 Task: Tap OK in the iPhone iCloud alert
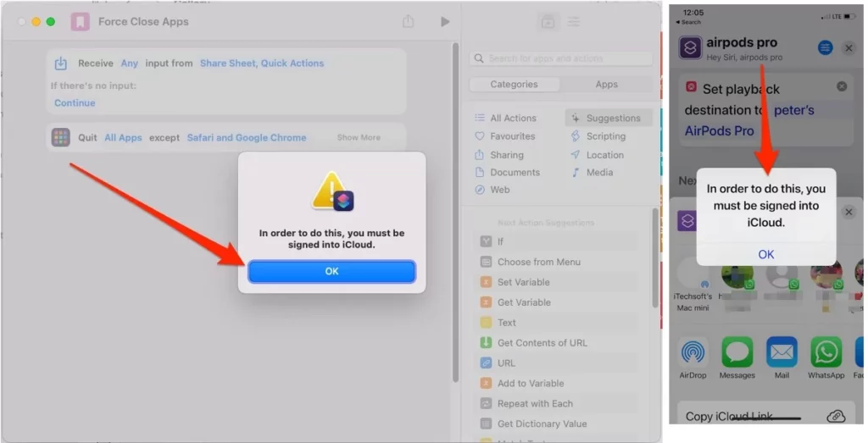tap(766, 254)
